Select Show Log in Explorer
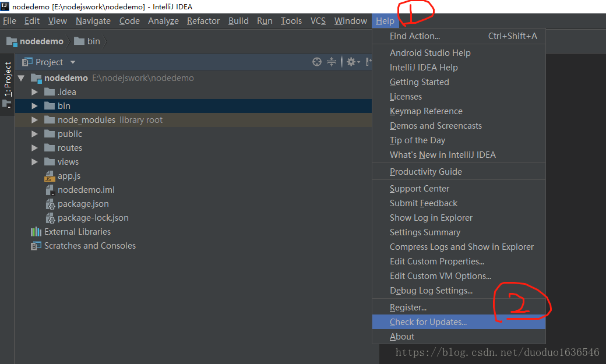The image size is (606, 364). click(x=459, y=218)
